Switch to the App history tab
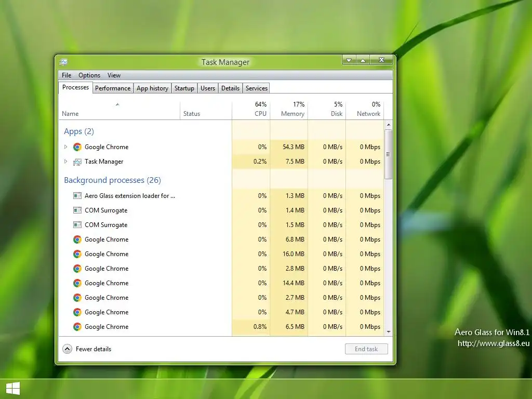Image resolution: width=532 pixels, height=399 pixels. (152, 88)
